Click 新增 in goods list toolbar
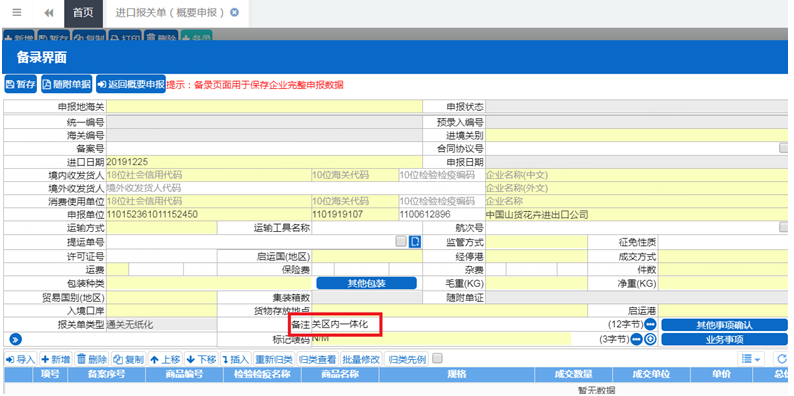This screenshot has width=794, height=396. coord(56,360)
